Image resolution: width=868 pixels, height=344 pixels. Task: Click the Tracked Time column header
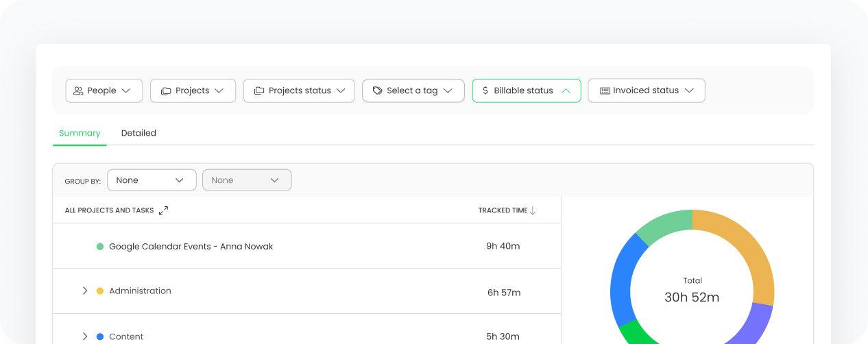[x=503, y=210]
